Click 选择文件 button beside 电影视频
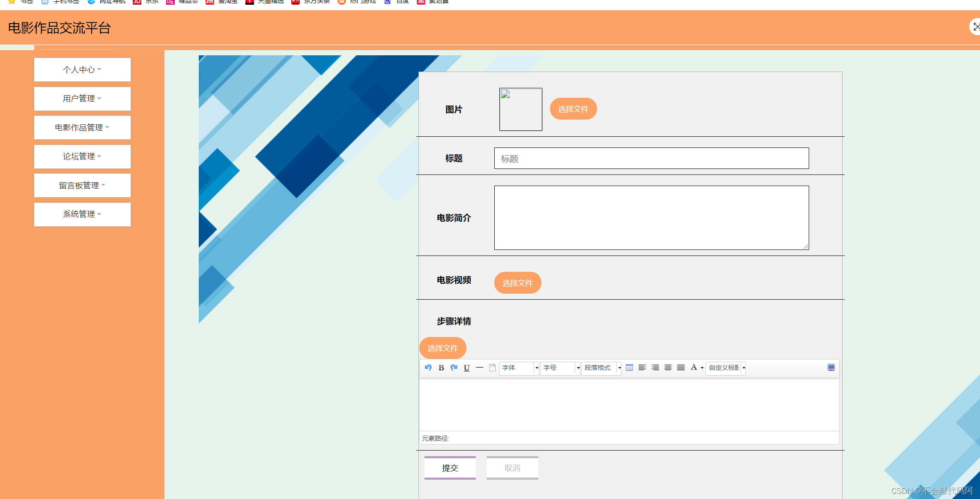The width and height of the screenshot is (980, 499). point(517,283)
